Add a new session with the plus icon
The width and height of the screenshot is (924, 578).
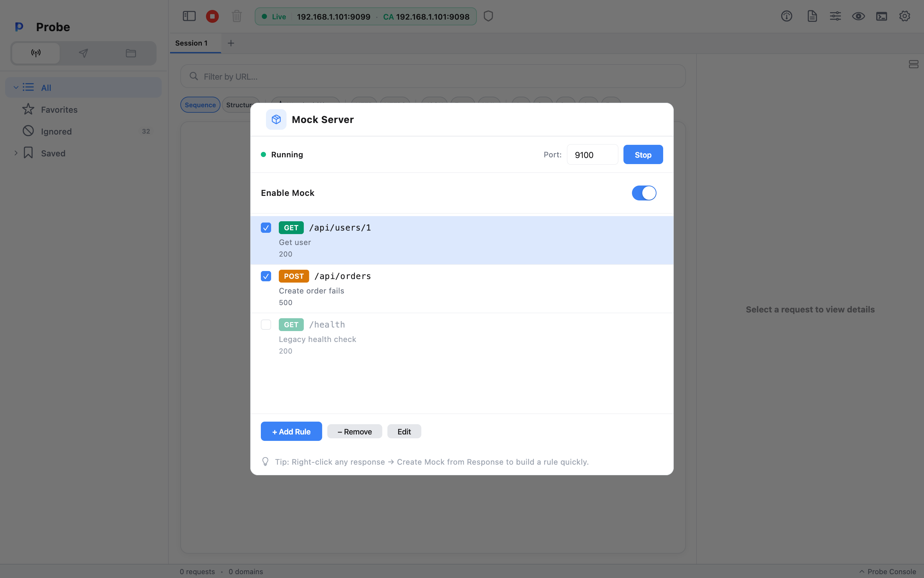click(x=231, y=43)
